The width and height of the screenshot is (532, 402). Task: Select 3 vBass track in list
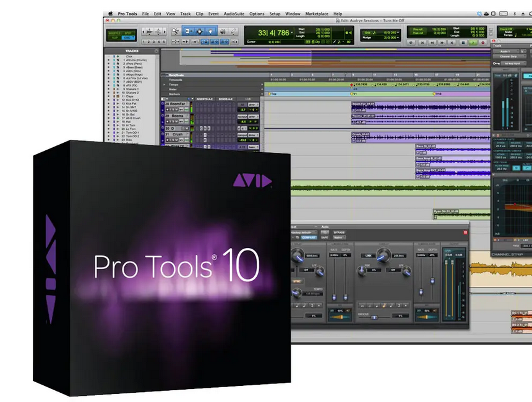point(132,67)
